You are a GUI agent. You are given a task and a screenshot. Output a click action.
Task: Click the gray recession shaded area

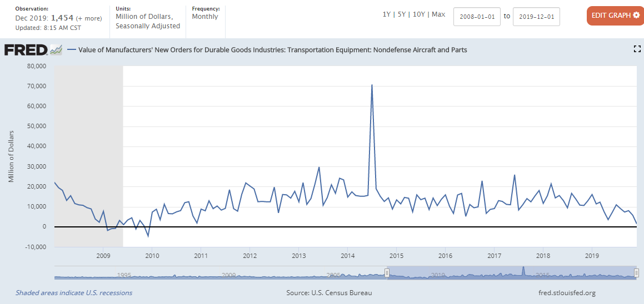88,139
